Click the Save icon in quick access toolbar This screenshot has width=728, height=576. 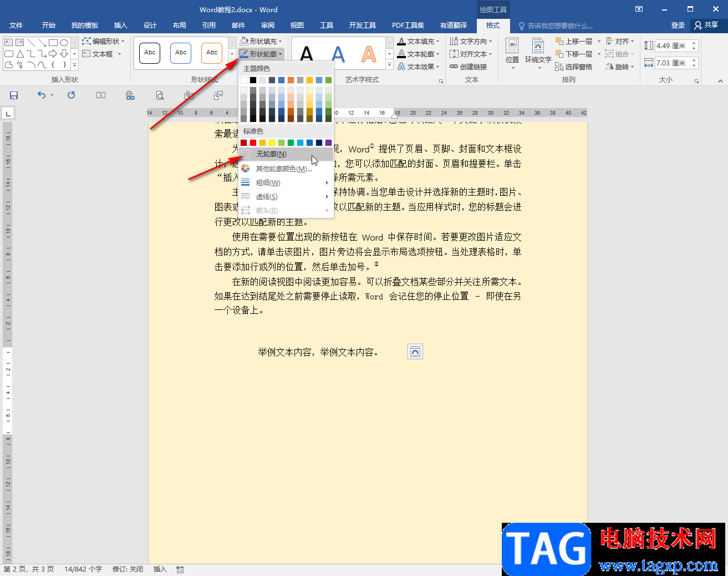[x=14, y=95]
